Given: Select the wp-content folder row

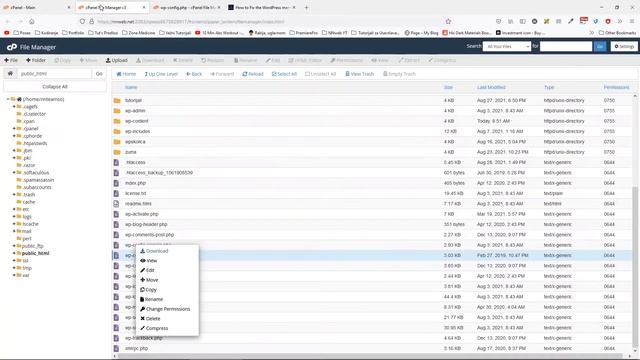Looking at the screenshot, I should click(x=372, y=121).
